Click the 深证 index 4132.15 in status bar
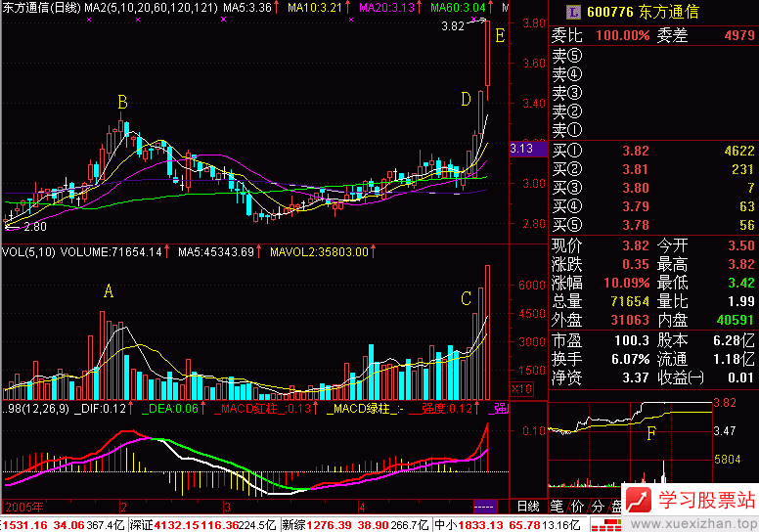This screenshot has height=532, width=759. (175, 525)
